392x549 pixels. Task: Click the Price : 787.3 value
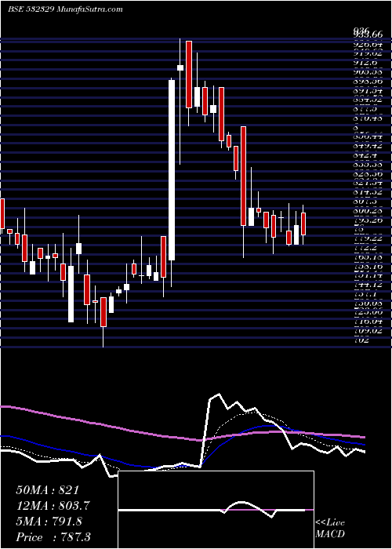[x=54, y=537]
